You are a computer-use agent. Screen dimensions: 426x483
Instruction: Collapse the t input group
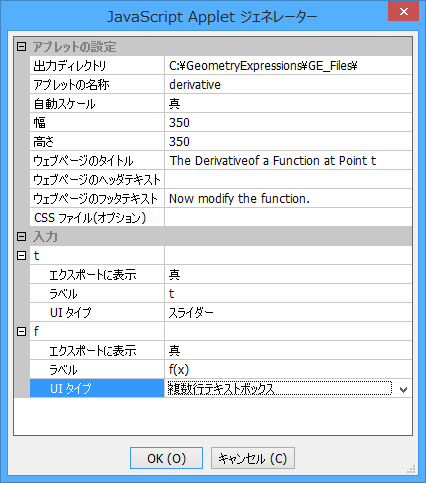(x=21, y=256)
